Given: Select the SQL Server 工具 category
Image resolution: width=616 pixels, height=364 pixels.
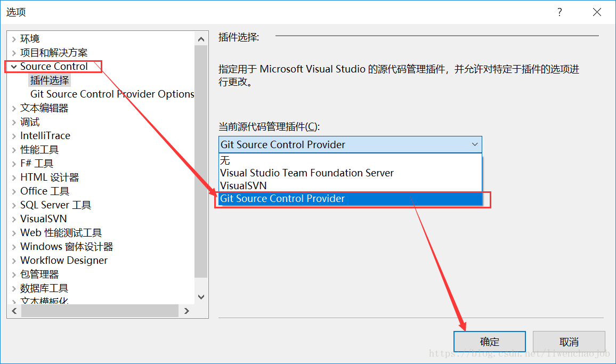Looking at the screenshot, I should 55,205.
